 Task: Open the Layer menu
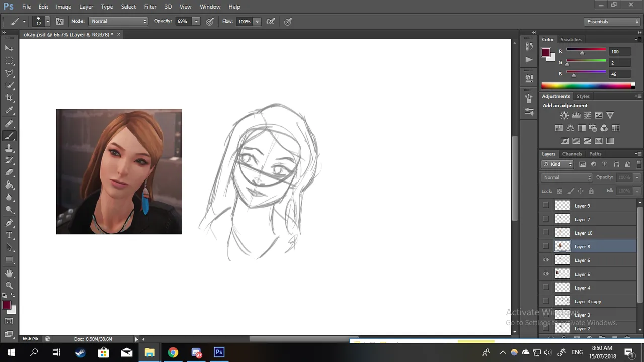point(86,7)
